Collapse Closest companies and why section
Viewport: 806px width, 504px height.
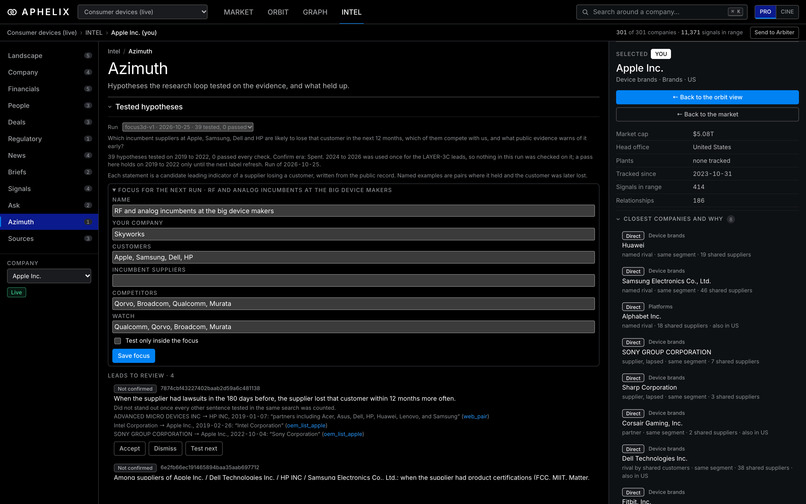pos(618,219)
